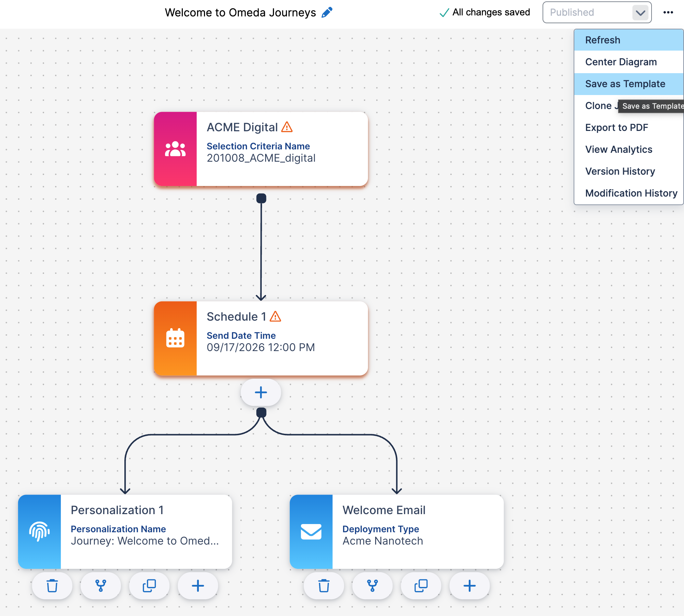Select the Personalization 1 card title

click(x=117, y=510)
